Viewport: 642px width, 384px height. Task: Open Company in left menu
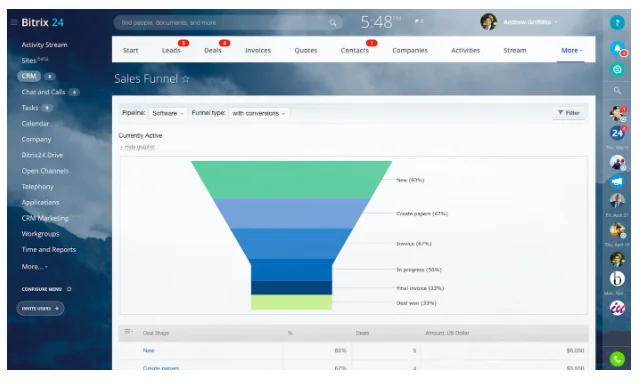click(x=36, y=140)
